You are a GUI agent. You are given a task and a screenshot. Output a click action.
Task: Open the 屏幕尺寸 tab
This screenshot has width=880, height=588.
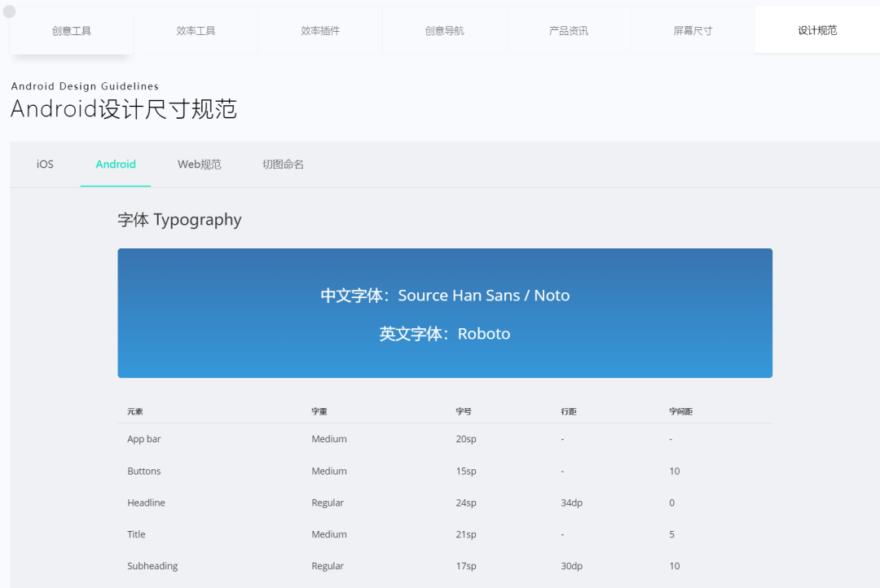693,31
